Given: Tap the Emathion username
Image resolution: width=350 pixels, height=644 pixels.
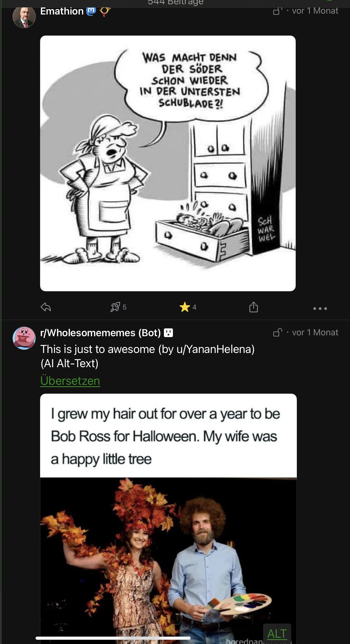Looking at the screenshot, I should [62, 11].
